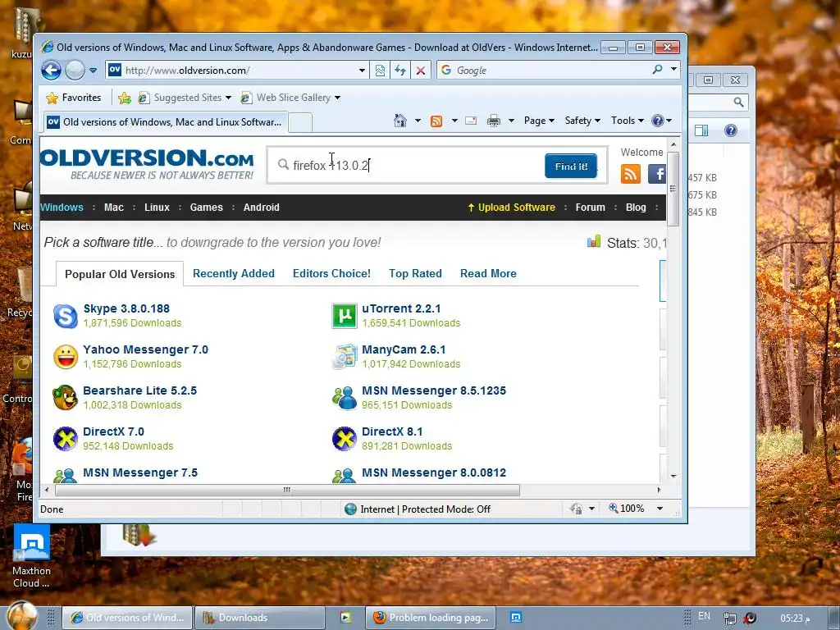Open Suggested Sites dropdown
Screen dimensions: 840x630
[185, 98]
